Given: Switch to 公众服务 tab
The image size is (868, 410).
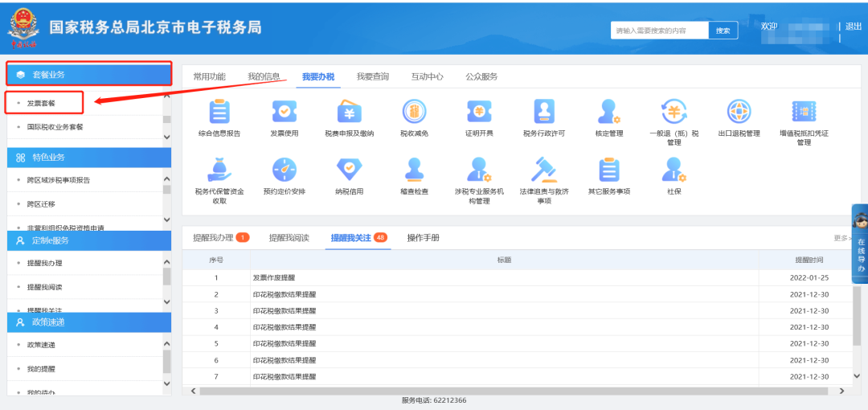Looking at the screenshot, I should coord(481,77).
